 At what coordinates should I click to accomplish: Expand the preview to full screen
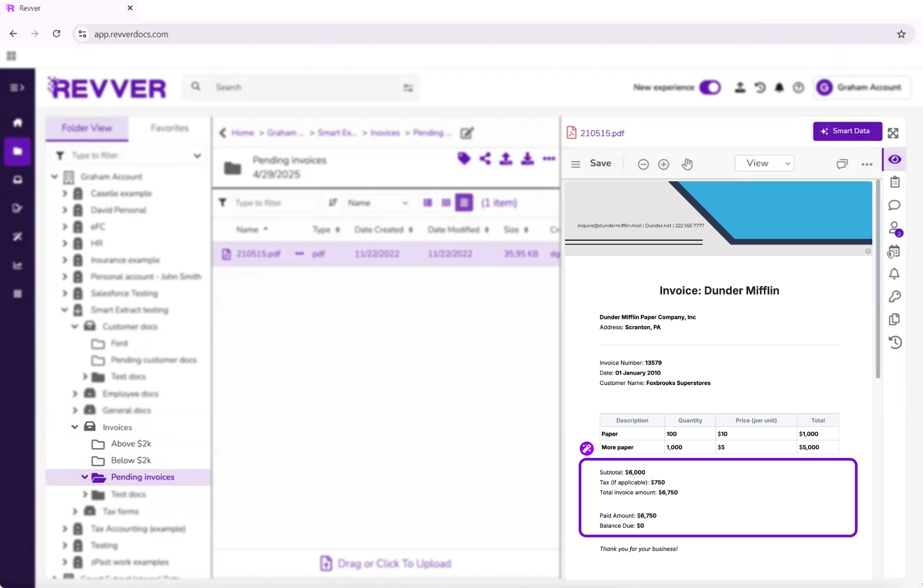click(x=893, y=133)
